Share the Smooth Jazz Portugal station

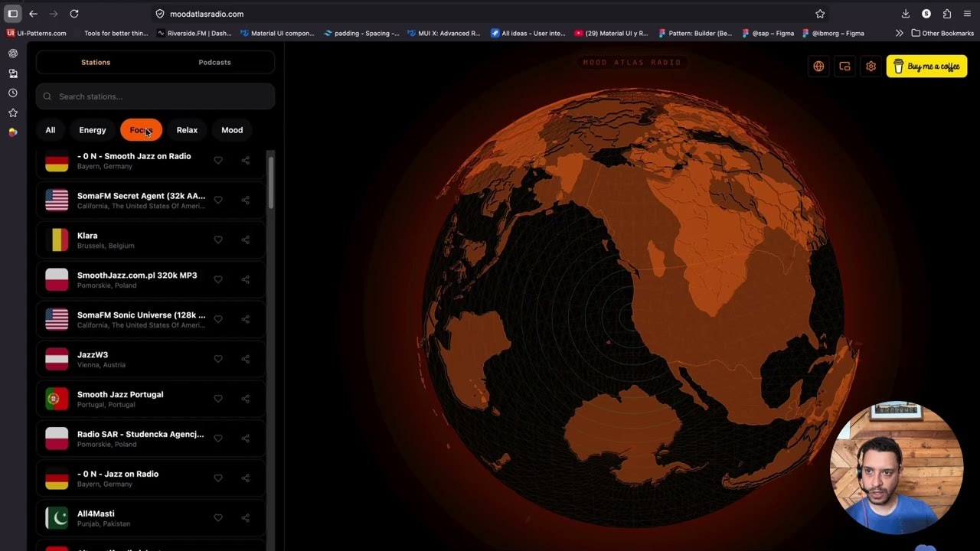click(246, 399)
